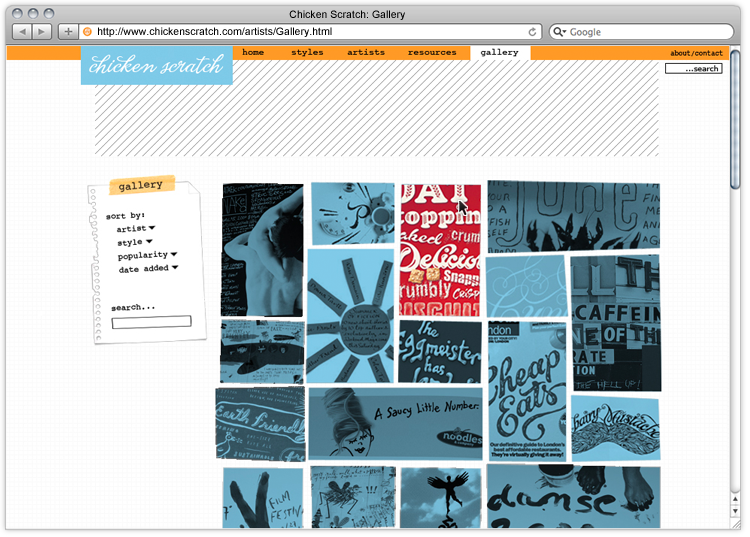Screen dimensions: 750x537
Task: Click the chicken scratch logo
Action: tap(156, 66)
